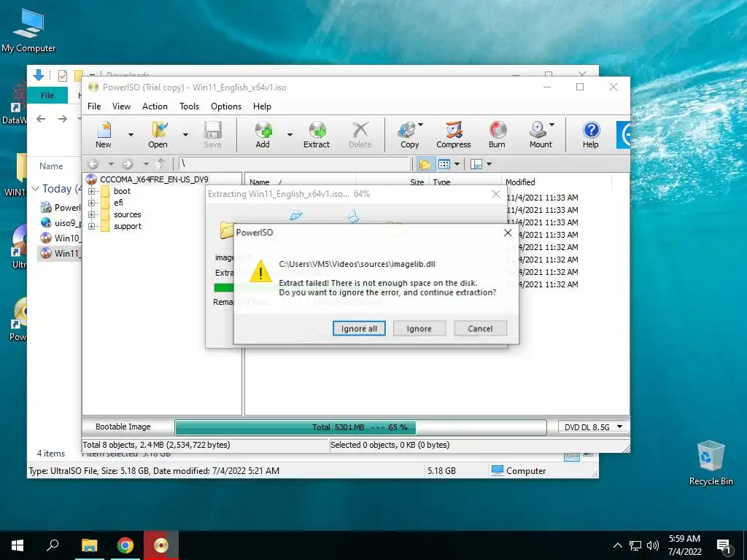747x560 pixels.
Task: Click the Back navigation arrow icon in PowerISO
Action: pos(93,164)
